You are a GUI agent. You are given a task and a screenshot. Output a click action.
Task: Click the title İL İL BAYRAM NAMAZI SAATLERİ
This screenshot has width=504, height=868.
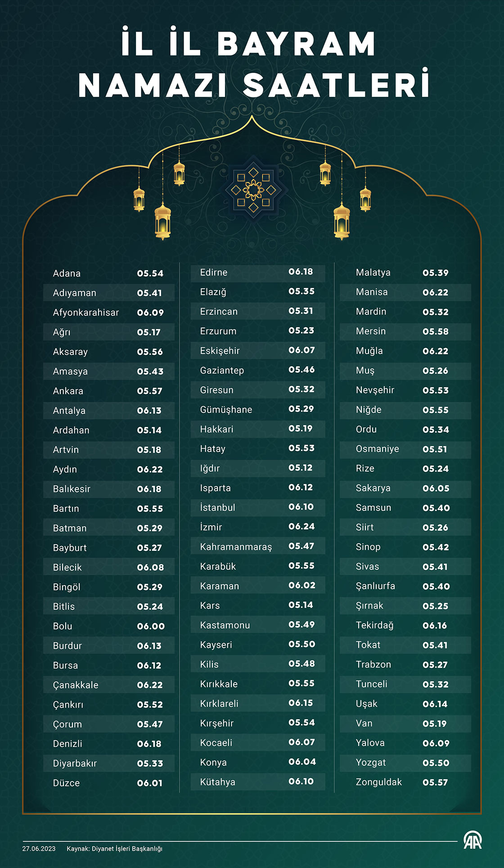253,64
